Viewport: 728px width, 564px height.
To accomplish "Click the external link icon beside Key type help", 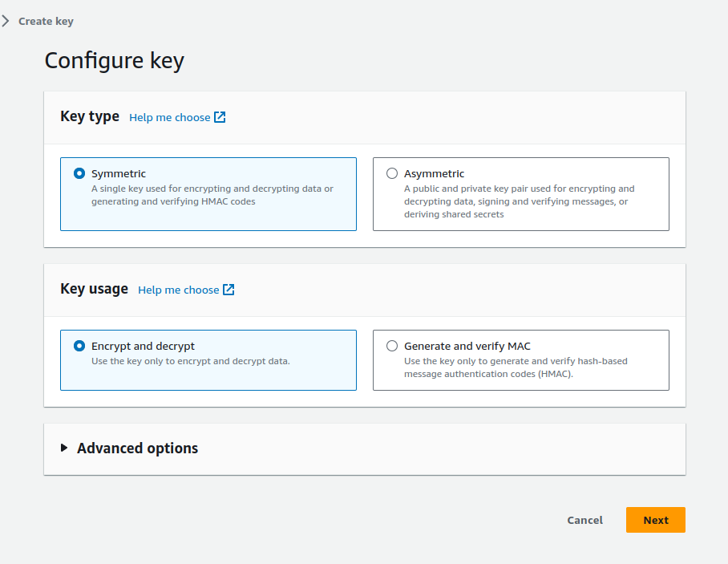I will point(219,117).
